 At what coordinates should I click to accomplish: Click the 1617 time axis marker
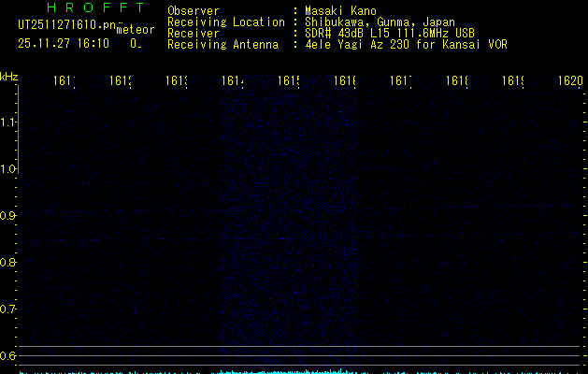click(400, 80)
